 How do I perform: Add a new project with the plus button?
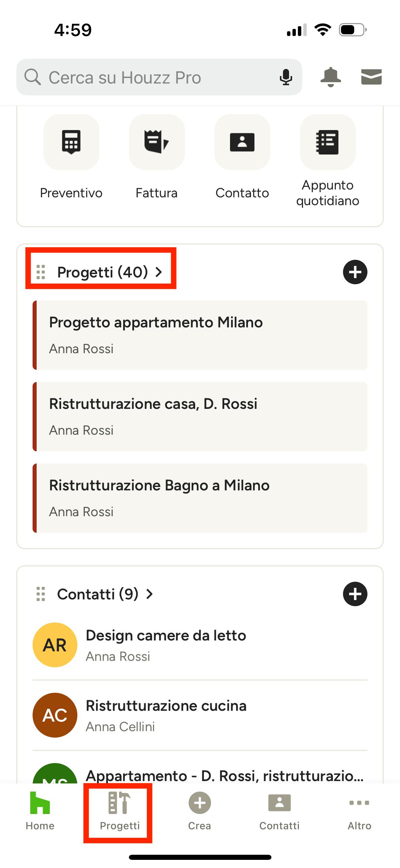click(355, 272)
